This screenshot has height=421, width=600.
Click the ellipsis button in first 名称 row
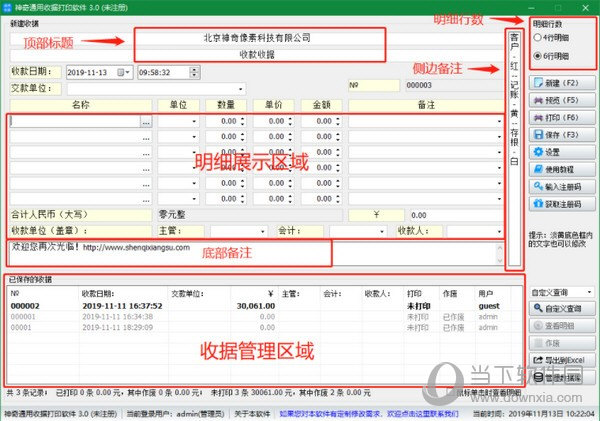coord(146,122)
